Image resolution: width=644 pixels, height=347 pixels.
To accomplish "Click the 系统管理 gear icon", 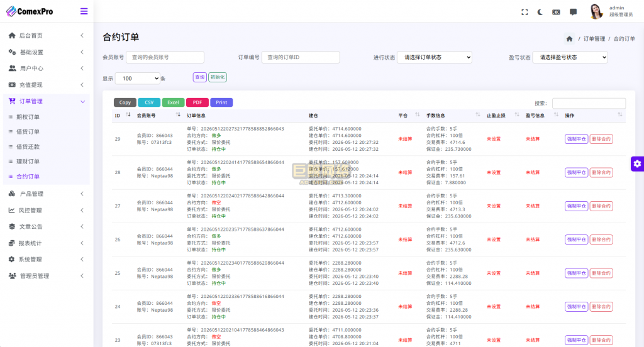I will pos(11,259).
